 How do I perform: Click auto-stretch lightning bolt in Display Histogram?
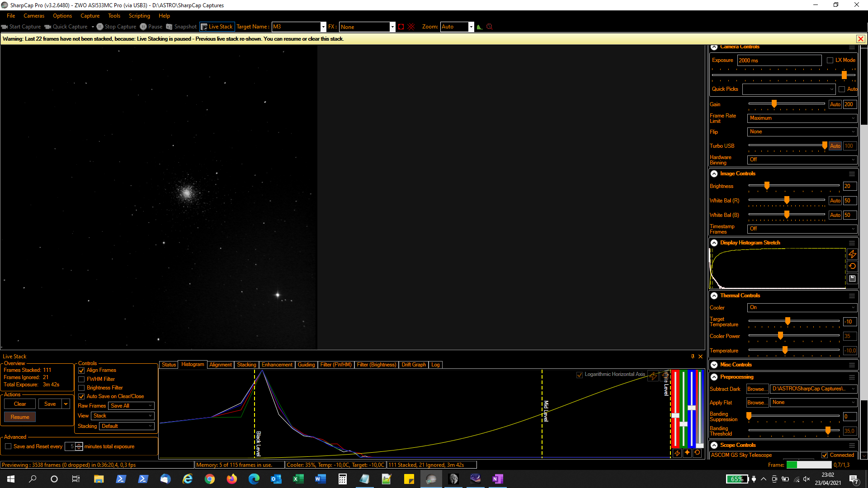(852, 254)
